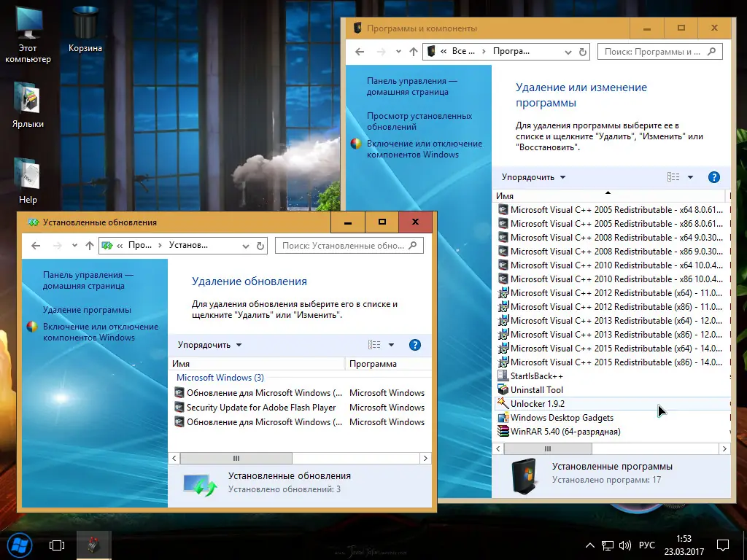Collapse the Microsoft Windows (3) group
The image size is (747, 560).
click(x=220, y=378)
